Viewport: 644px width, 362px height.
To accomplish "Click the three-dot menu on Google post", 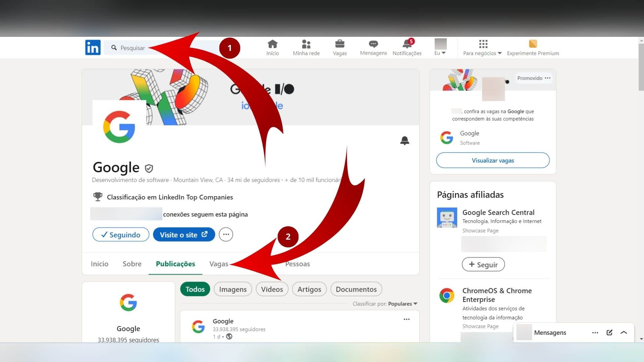I will (407, 319).
